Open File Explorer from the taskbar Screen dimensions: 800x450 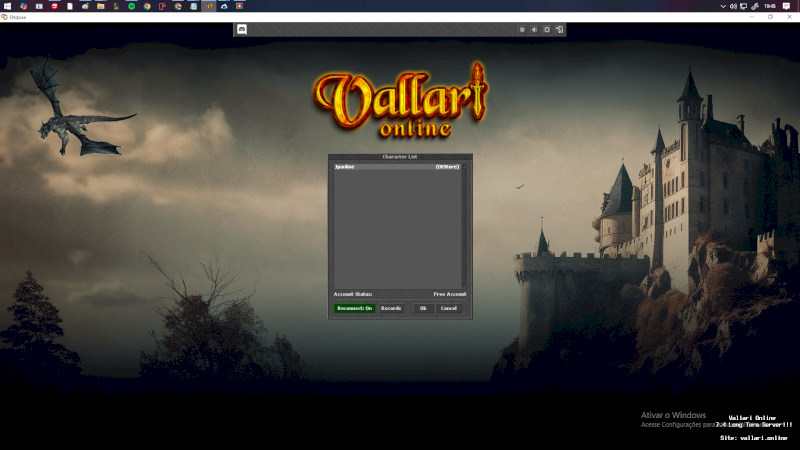[101, 6]
